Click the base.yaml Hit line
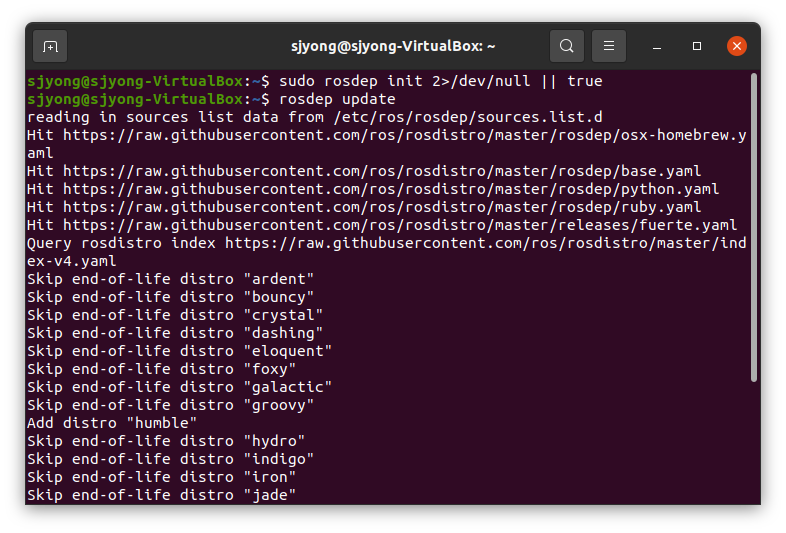The width and height of the screenshot is (786, 533). coord(364,171)
